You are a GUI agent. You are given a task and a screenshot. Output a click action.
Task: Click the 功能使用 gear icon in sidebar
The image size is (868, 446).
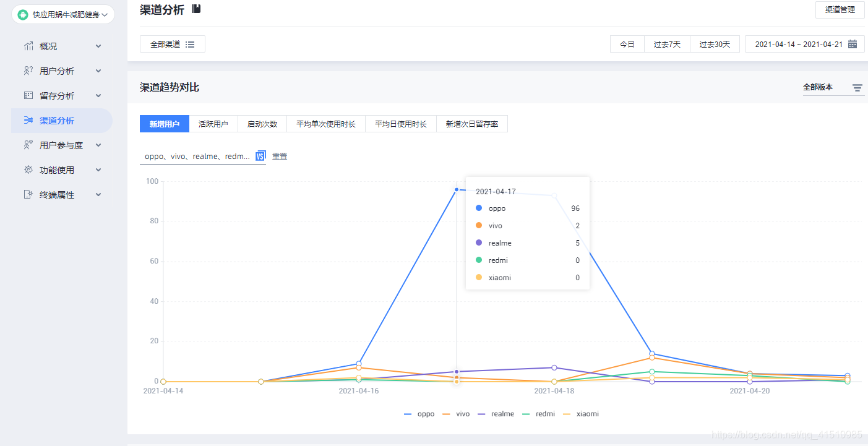point(28,170)
